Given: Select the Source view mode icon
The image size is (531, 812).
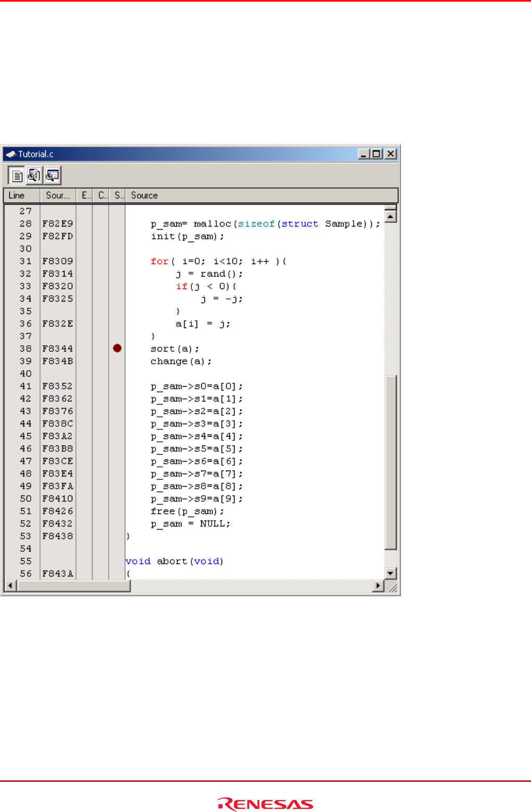Looking at the screenshot, I should tap(17, 176).
